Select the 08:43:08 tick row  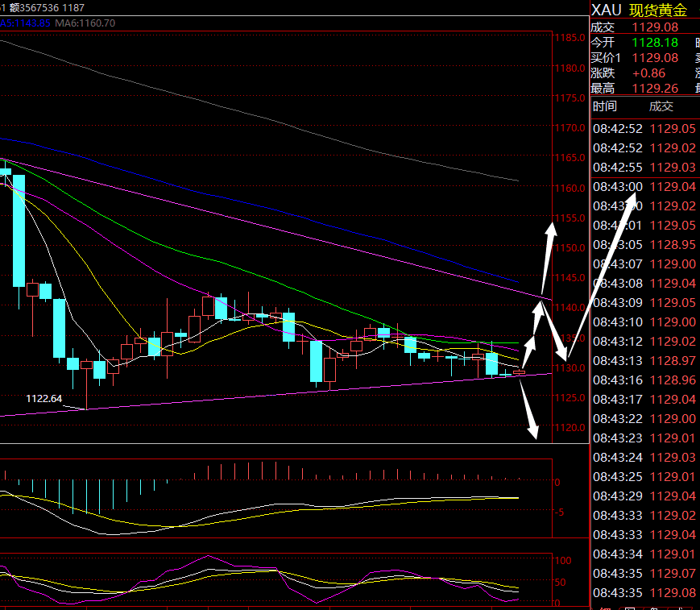click(644, 284)
